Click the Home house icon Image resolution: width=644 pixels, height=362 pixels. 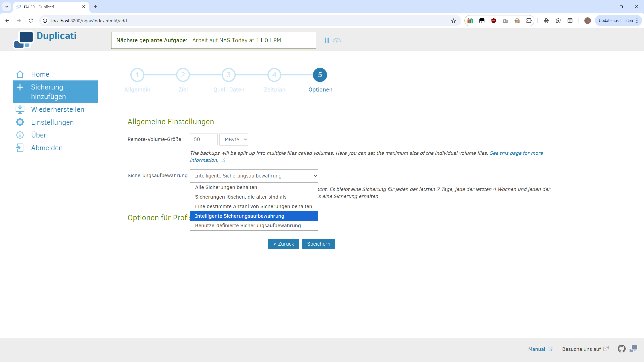coord(20,74)
